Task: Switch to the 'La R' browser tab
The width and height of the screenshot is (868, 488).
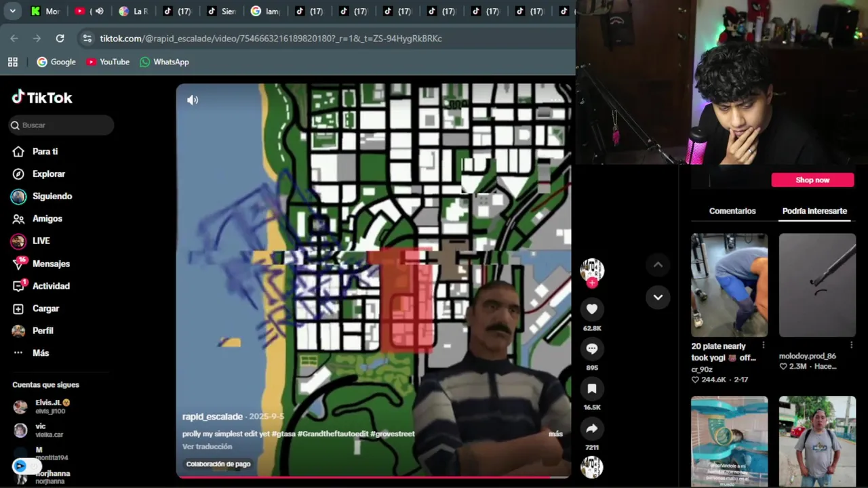Action: pyautogui.click(x=133, y=11)
